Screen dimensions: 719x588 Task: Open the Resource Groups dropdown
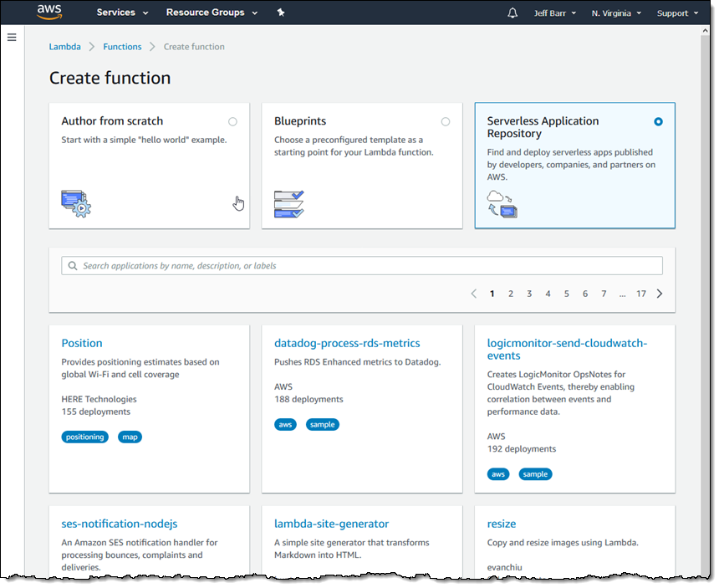tap(212, 13)
